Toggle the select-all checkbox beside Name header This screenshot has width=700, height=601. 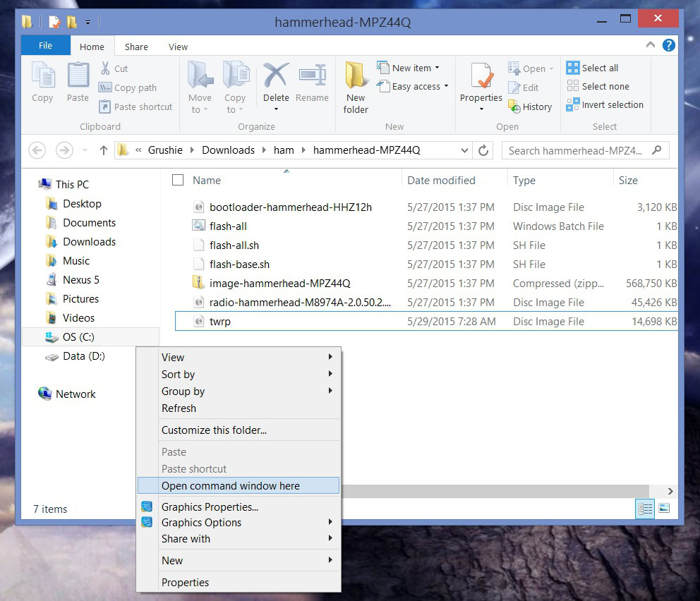point(178,180)
